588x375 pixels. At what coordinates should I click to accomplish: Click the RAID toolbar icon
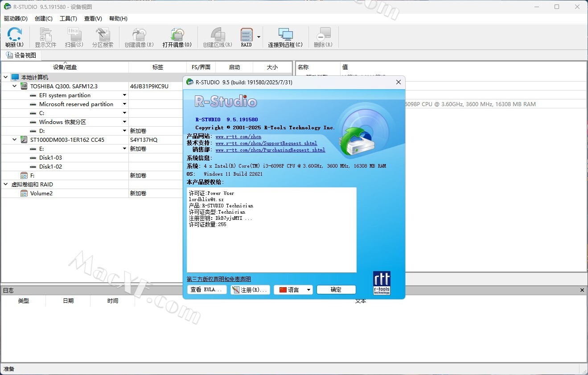(x=247, y=35)
